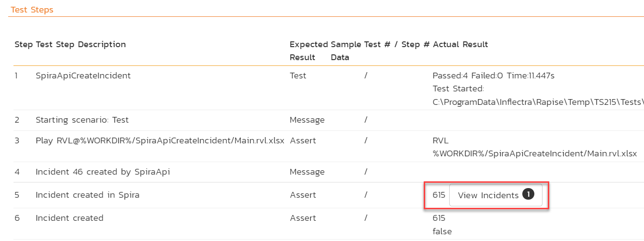
Task: Click the Test Step Description column header
Action: click(81, 45)
